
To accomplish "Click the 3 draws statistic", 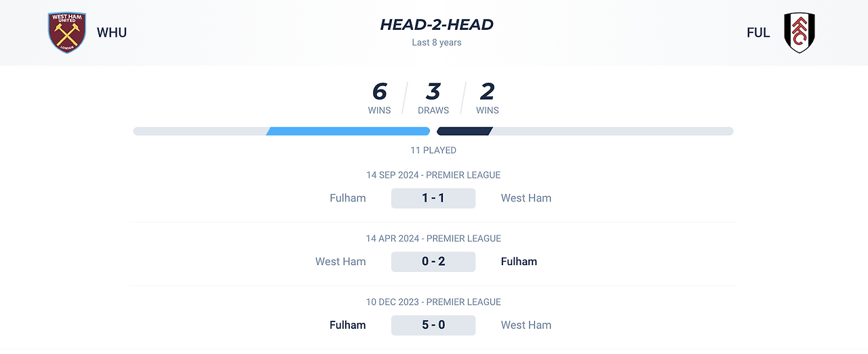I will click(x=433, y=98).
